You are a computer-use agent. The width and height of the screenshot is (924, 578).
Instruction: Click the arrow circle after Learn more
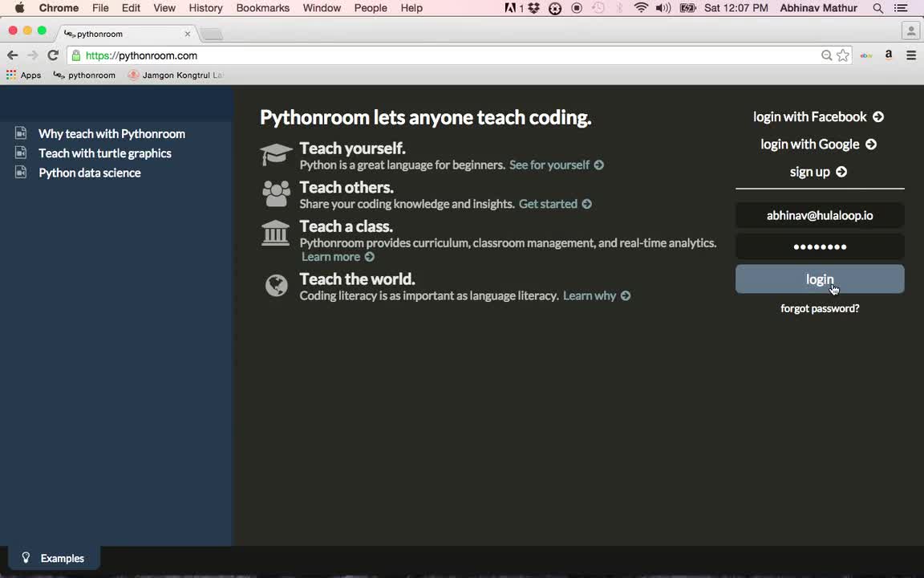coord(370,257)
